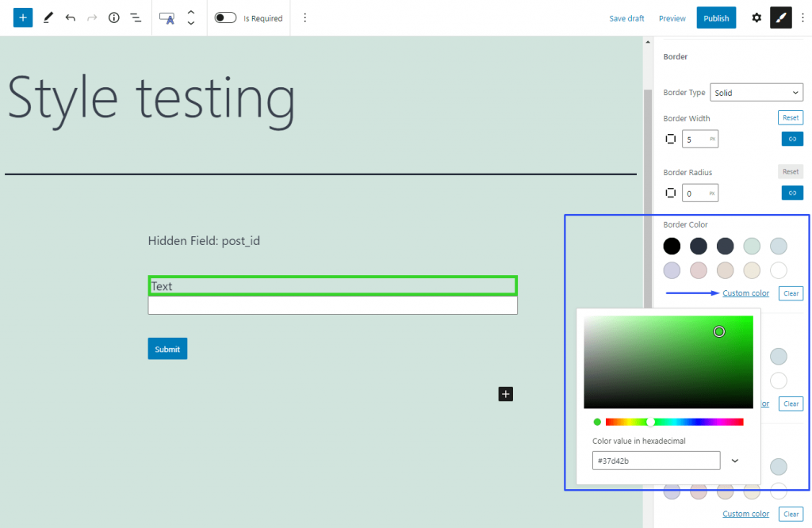Click the Submit button in the form
Viewport: 812px width, 528px height.
click(167, 348)
